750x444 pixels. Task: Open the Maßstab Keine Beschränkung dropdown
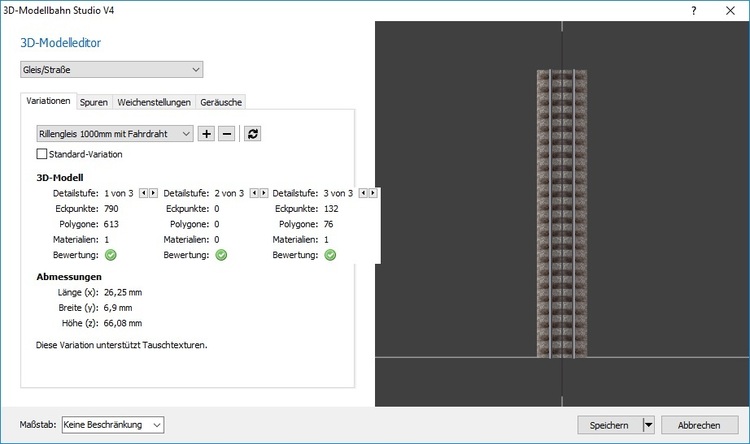click(113, 425)
